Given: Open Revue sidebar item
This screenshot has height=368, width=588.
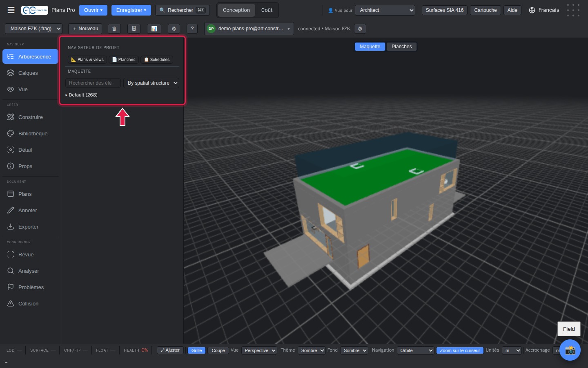Looking at the screenshot, I should tap(30, 255).
